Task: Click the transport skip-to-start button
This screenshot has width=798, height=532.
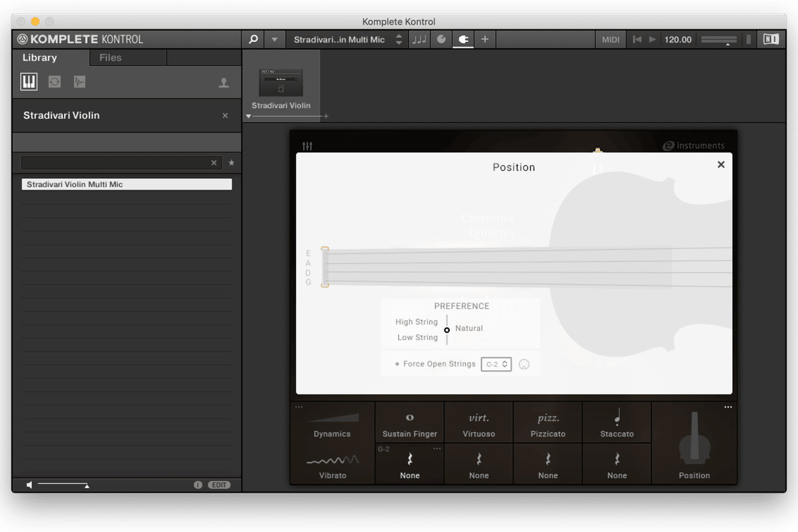Action: point(637,39)
